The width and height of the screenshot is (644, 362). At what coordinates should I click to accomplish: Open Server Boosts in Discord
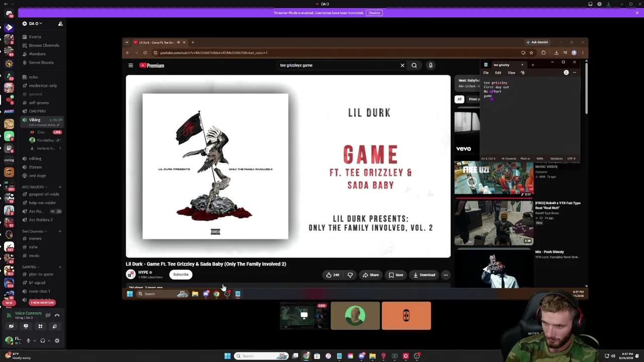click(x=41, y=62)
